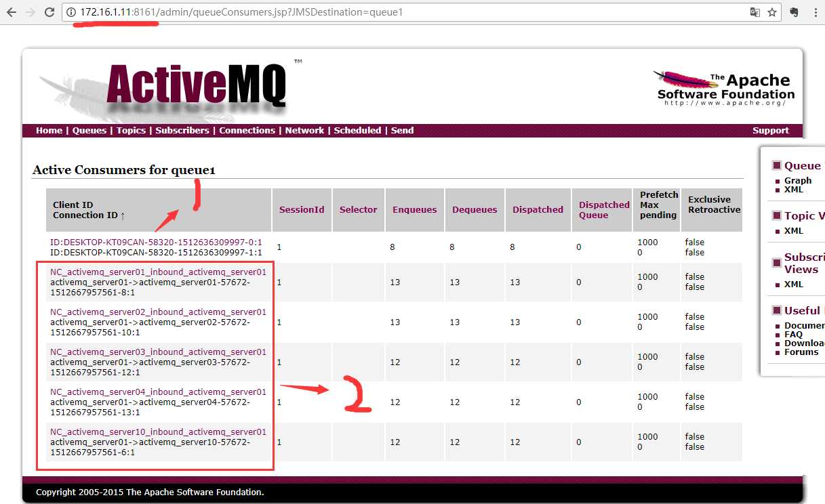Open the Google Translate icon
The image size is (825, 504).
tap(754, 12)
